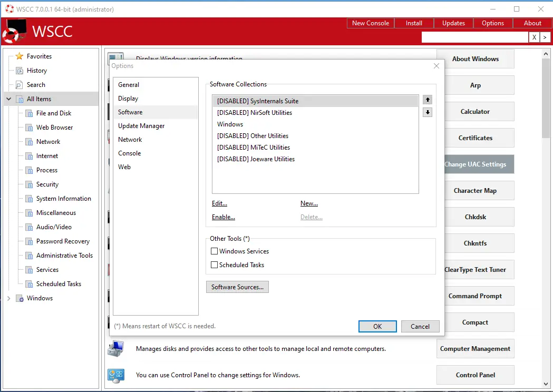Click the Miscellaneous category icon
Screen dimensions: 553x392
(x=30, y=213)
